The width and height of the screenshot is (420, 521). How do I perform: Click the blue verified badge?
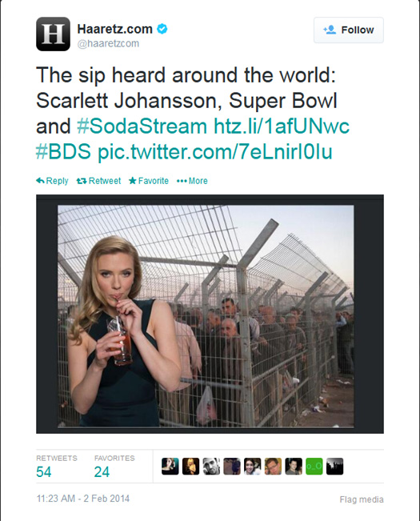[162, 30]
